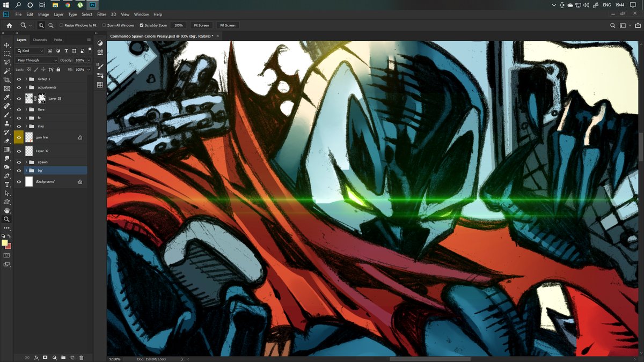
Task: Switch to the Paths tab
Action: [x=57, y=40]
